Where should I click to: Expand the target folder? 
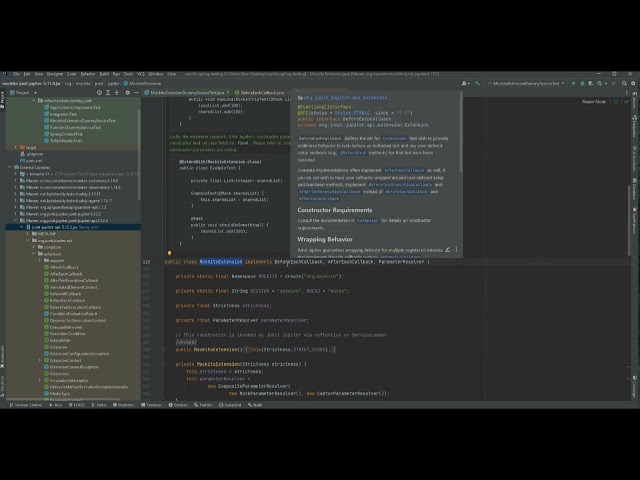pyautogui.click(x=16, y=147)
